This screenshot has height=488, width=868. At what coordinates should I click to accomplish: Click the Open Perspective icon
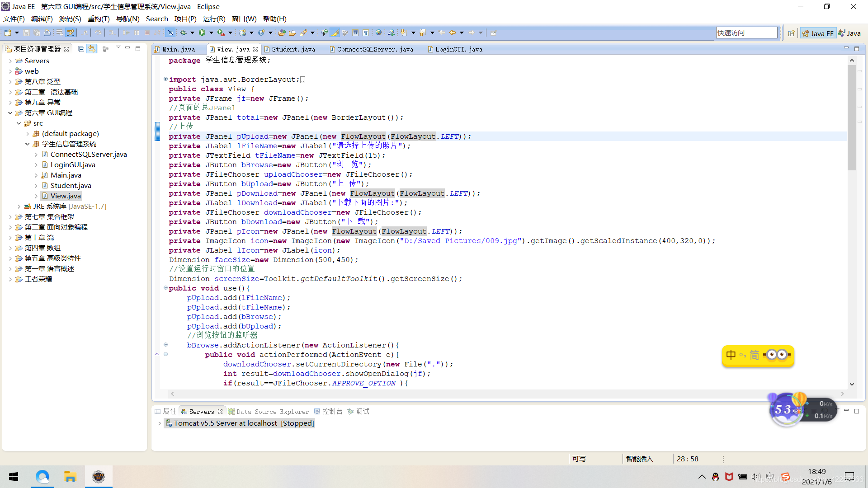(x=791, y=33)
